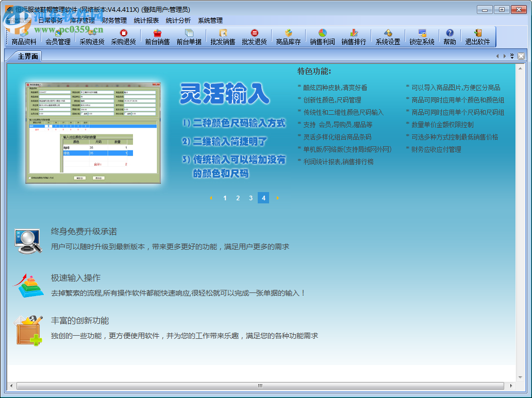Open 帮助 help icon
This screenshot has height=398, width=532.
pos(450,37)
